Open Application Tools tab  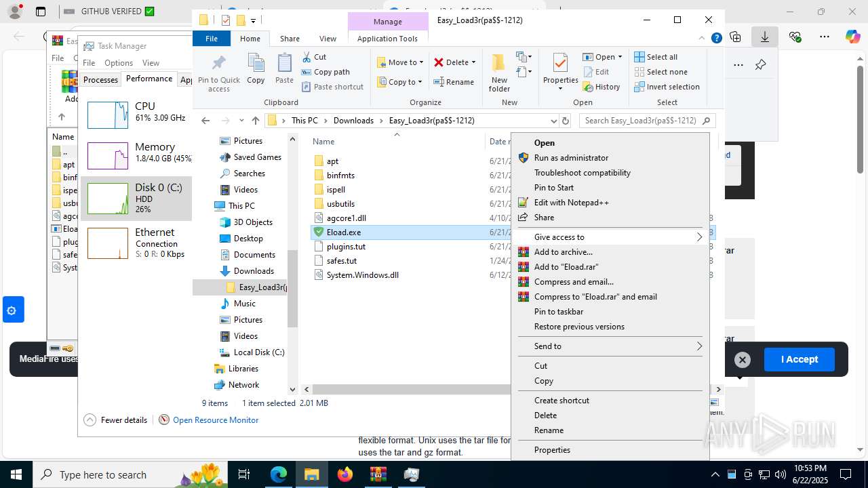point(387,39)
